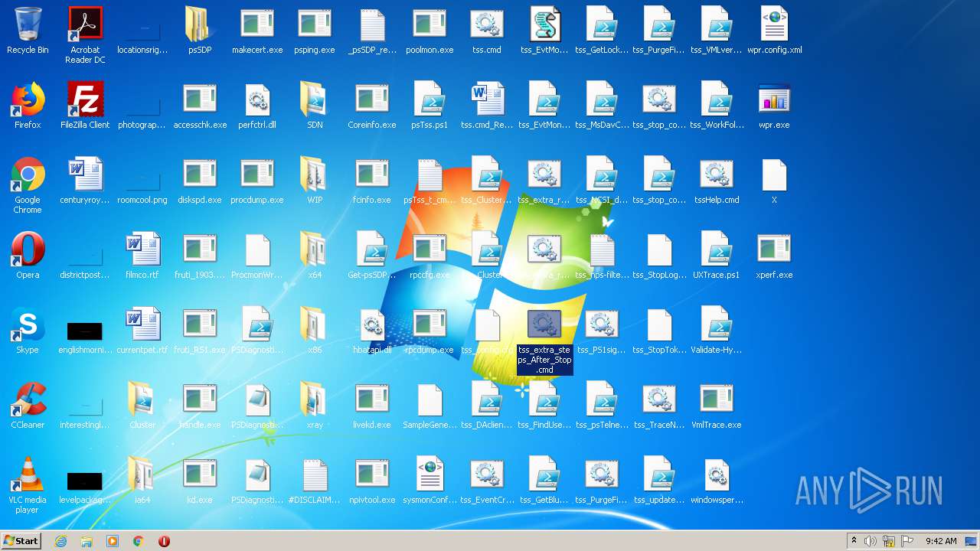This screenshot has height=551, width=980.
Task: Select the UXTrace.ps1 script
Action: pyautogui.click(x=717, y=256)
